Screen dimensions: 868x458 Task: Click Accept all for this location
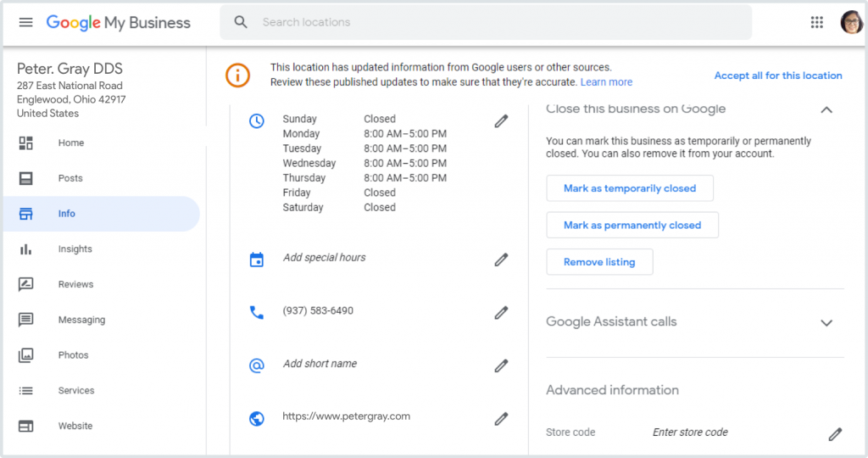[778, 75]
